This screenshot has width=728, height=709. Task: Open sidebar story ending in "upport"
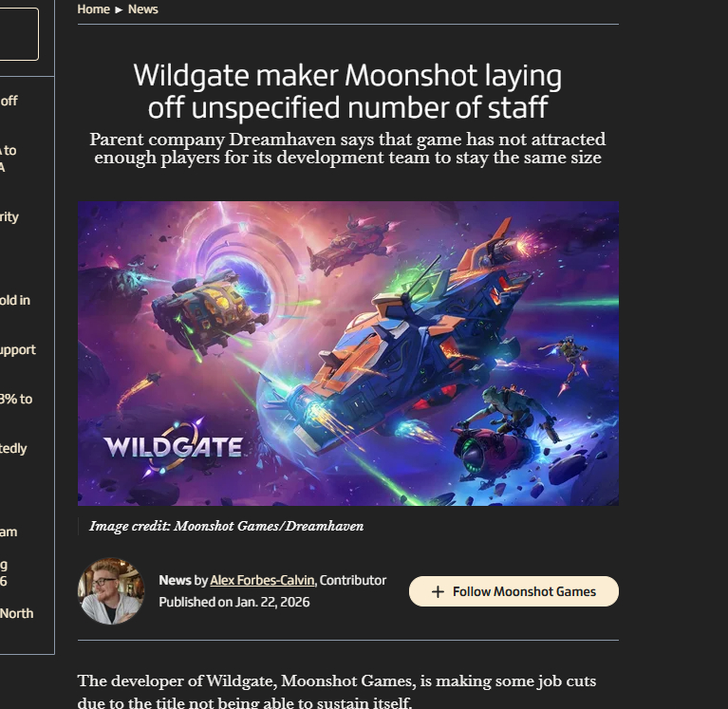pyautogui.click(x=18, y=349)
